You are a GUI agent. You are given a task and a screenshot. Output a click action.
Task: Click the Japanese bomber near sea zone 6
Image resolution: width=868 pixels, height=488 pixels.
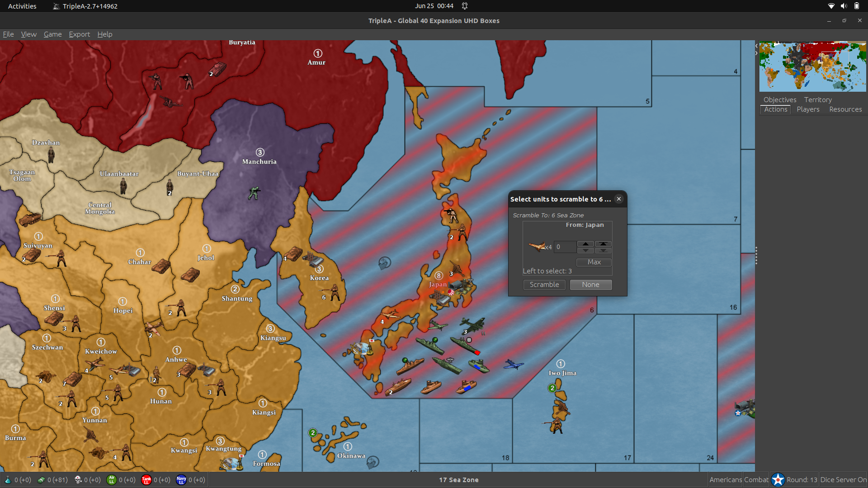point(472,324)
